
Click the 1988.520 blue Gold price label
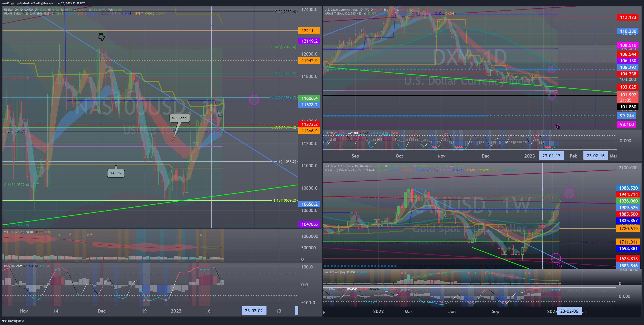coord(628,188)
